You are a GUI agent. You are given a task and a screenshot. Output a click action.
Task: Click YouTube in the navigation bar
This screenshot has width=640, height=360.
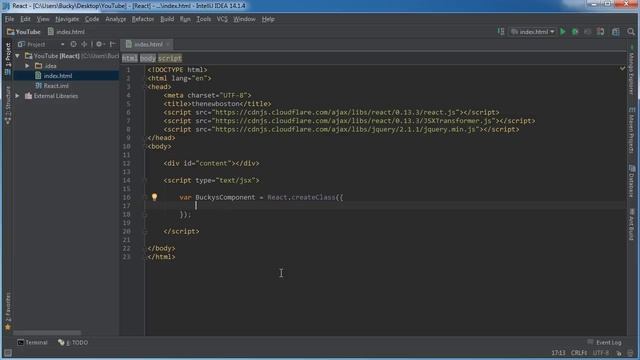coord(24,31)
